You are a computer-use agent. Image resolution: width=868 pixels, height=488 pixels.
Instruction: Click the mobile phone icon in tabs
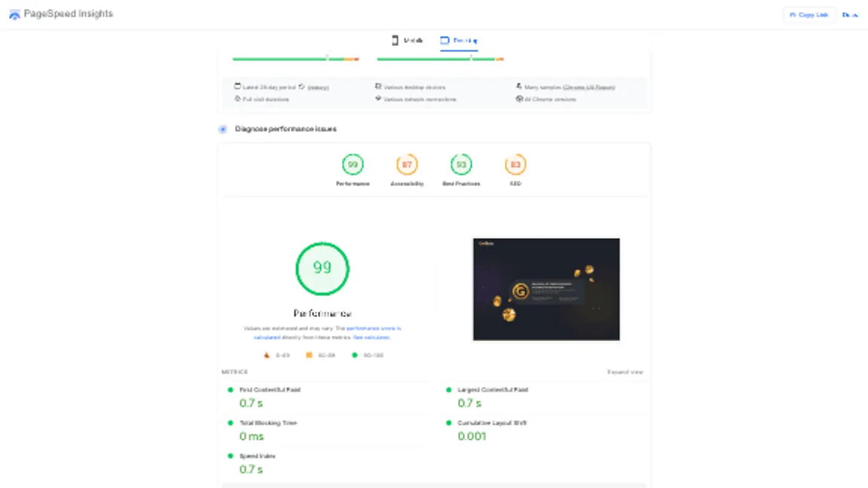[x=395, y=41]
